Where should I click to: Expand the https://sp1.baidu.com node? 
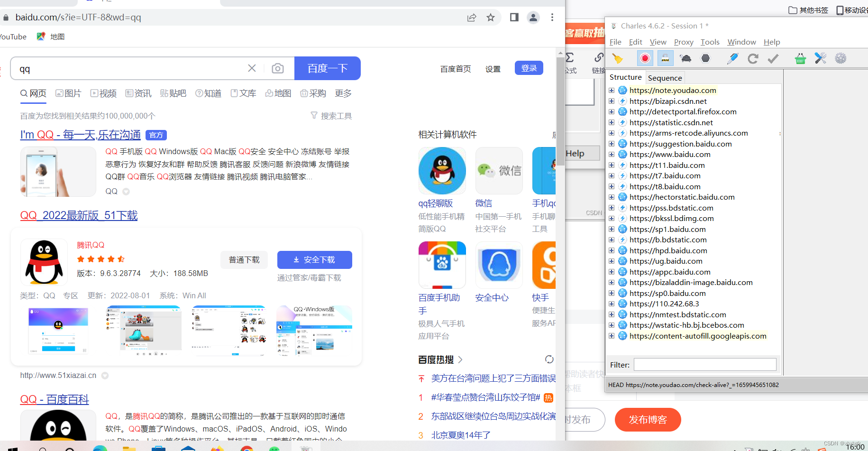point(612,229)
